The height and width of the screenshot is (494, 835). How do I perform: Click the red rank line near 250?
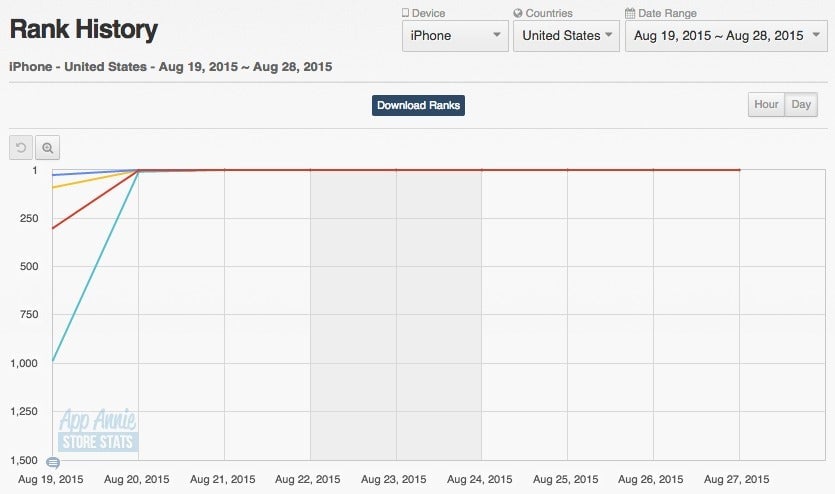[x=96, y=199]
